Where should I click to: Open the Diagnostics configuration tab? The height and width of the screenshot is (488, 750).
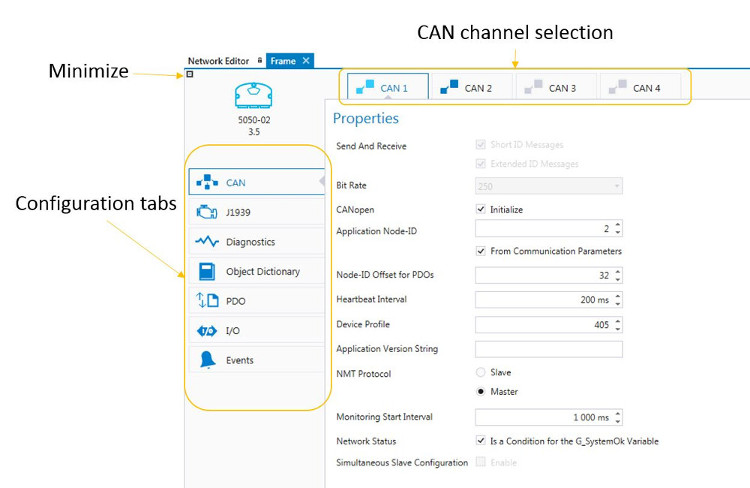tap(256, 242)
